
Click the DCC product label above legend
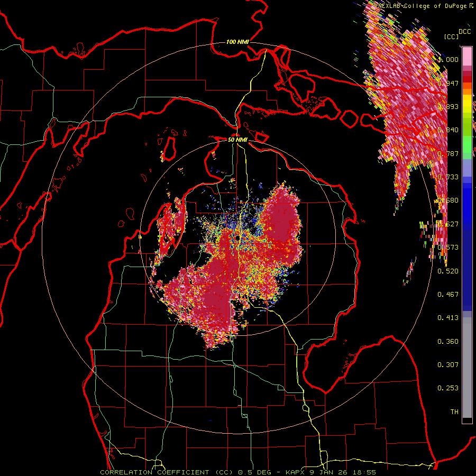(464, 32)
